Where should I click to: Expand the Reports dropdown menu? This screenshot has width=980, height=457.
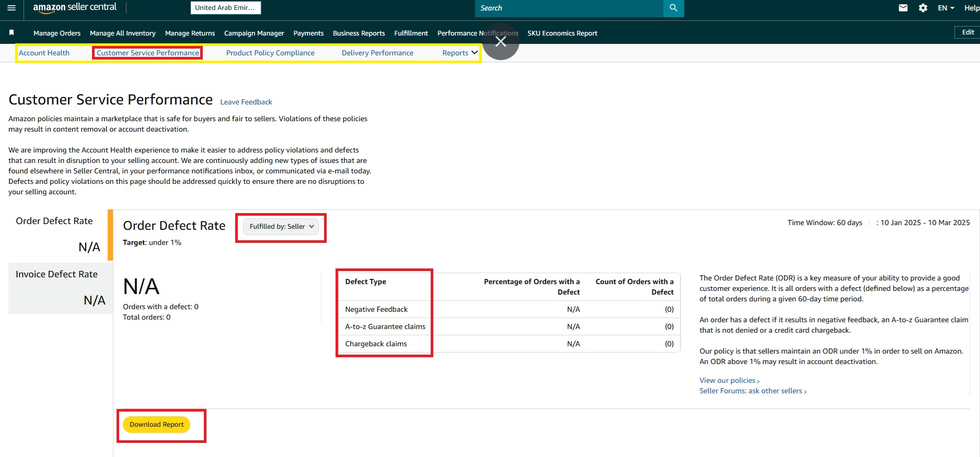tap(460, 53)
